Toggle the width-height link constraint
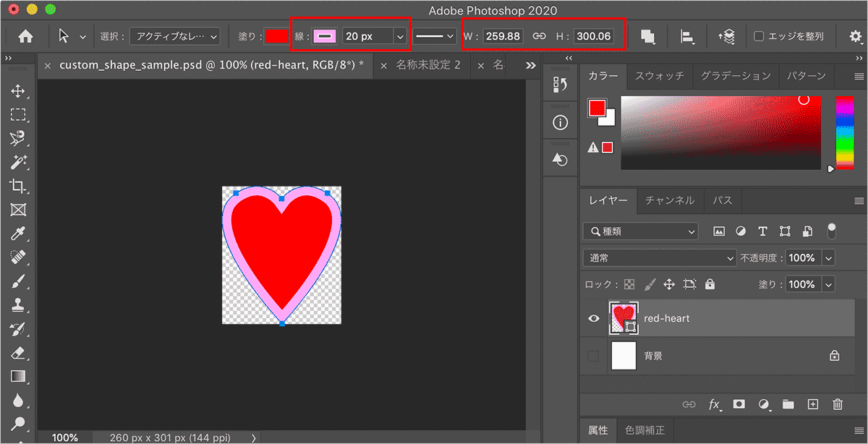 pos(539,36)
